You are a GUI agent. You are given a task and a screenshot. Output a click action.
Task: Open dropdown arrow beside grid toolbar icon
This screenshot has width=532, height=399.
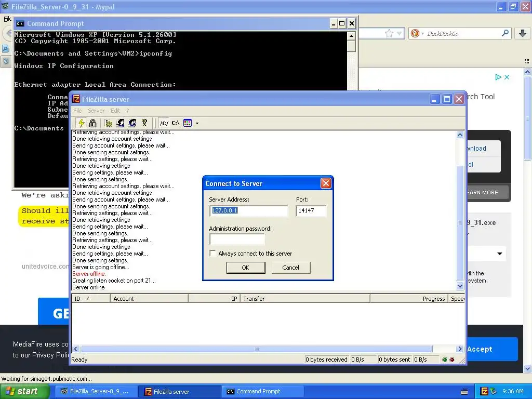click(x=197, y=123)
